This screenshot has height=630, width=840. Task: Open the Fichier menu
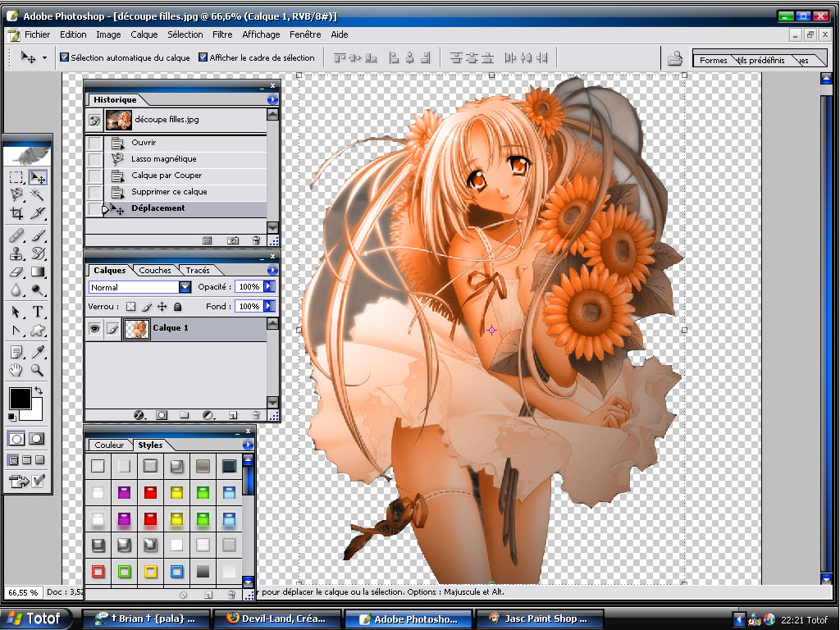click(37, 34)
